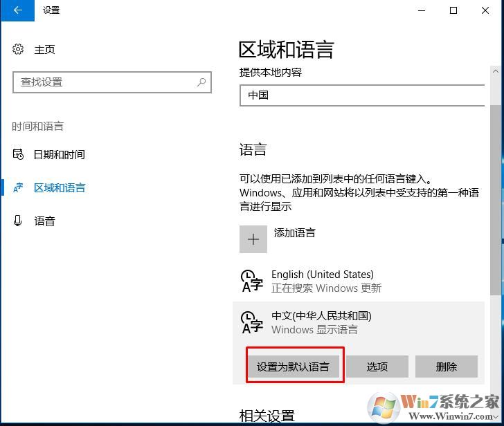Screen dimensions: 504x426
Task: Open the 中国 region dropdown
Action: coord(362,95)
